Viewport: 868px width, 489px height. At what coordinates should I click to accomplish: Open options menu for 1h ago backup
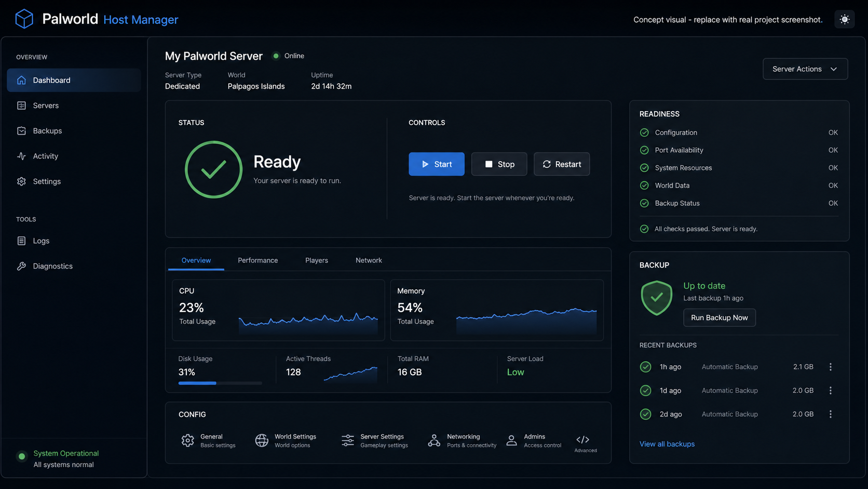point(831,367)
